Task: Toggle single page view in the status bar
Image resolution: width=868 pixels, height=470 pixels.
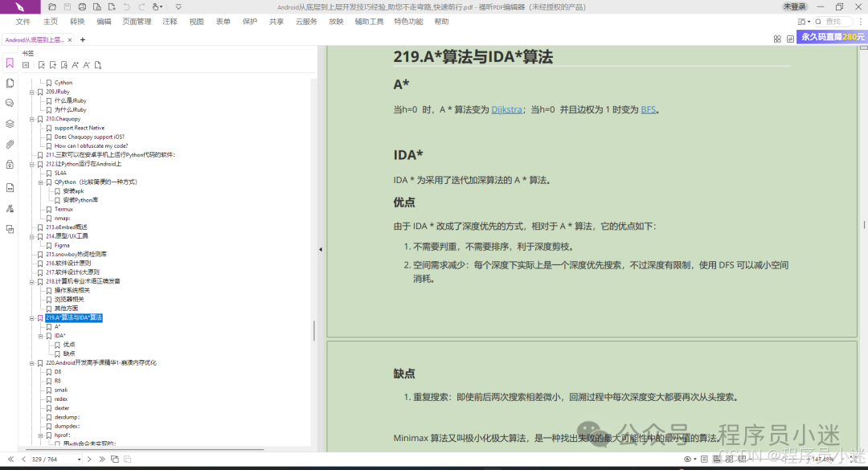Action: pyautogui.click(x=704, y=460)
